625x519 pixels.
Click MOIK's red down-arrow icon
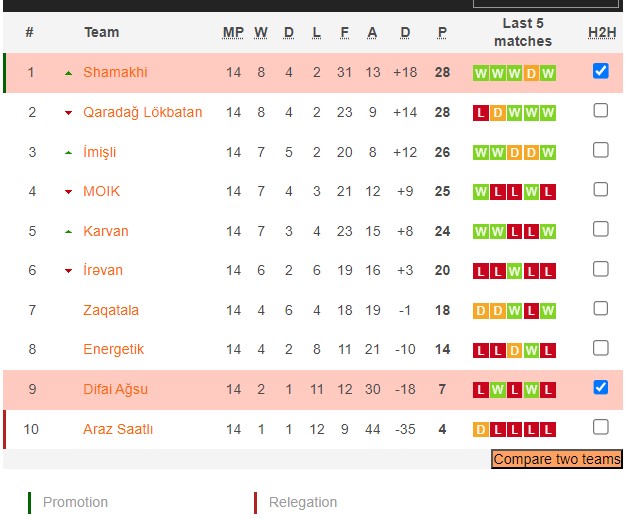click(x=68, y=192)
